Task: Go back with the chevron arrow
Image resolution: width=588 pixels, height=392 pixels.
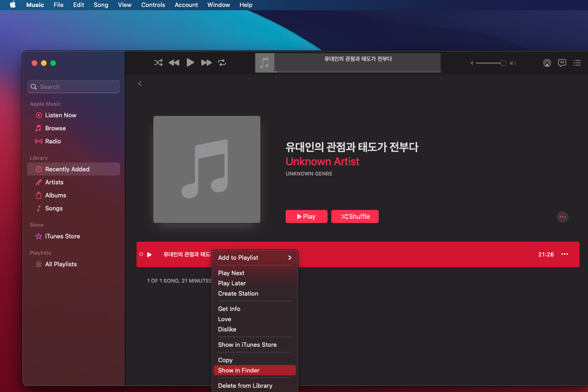Action: click(x=140, y=83)
